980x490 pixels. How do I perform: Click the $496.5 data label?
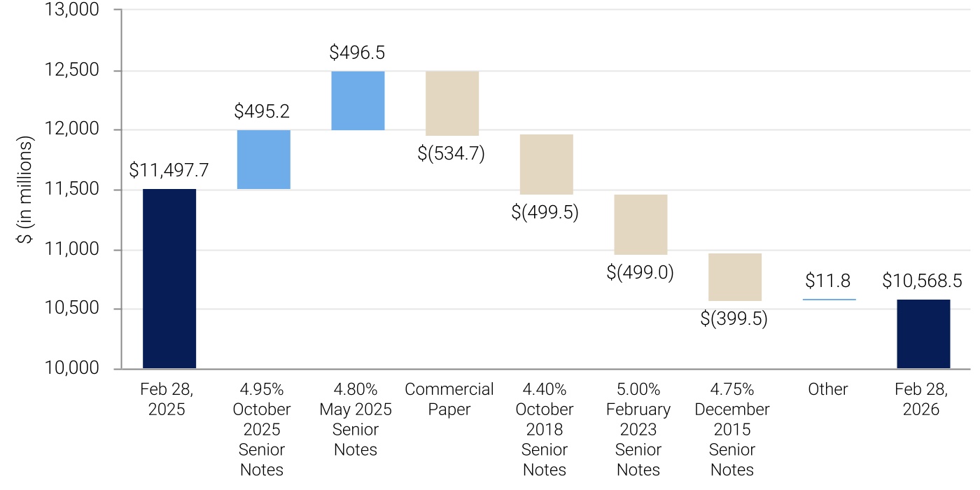point(358,52)
